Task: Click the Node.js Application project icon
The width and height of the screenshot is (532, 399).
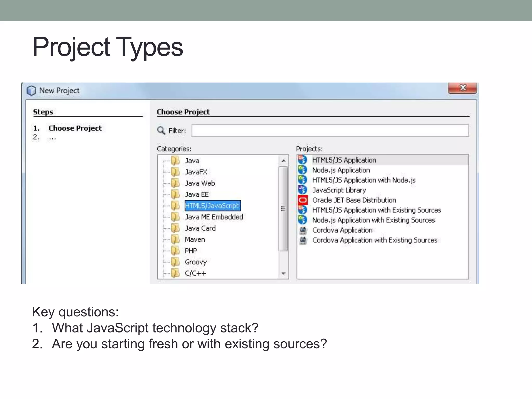Action: coord(303,170)
